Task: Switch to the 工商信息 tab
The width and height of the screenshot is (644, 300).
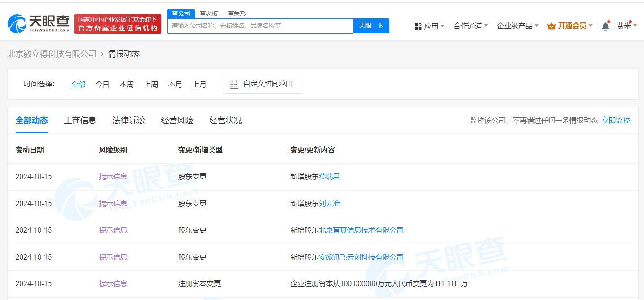Action: 80,120
